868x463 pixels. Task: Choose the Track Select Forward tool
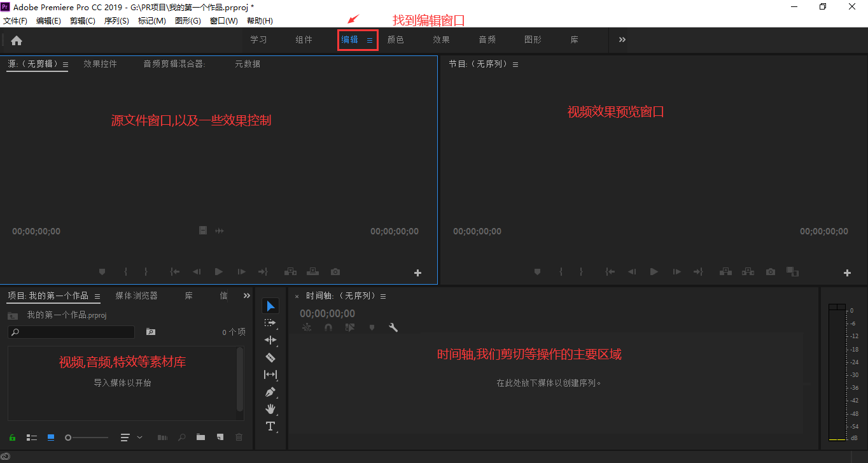click(x=270, y=322)
